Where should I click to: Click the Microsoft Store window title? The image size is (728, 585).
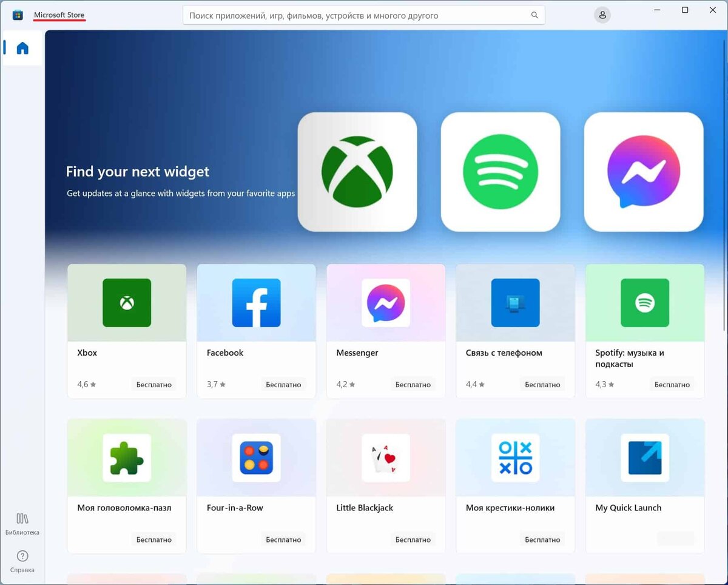(x=59, y=15)
